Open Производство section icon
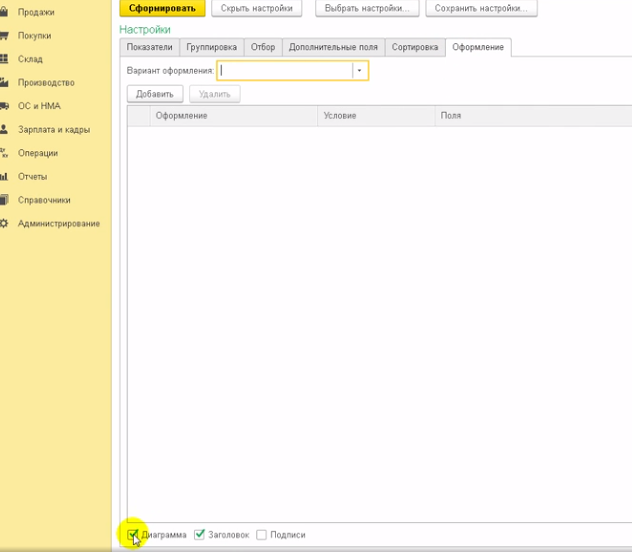This screenshot has height=552, width=632. 4,83
